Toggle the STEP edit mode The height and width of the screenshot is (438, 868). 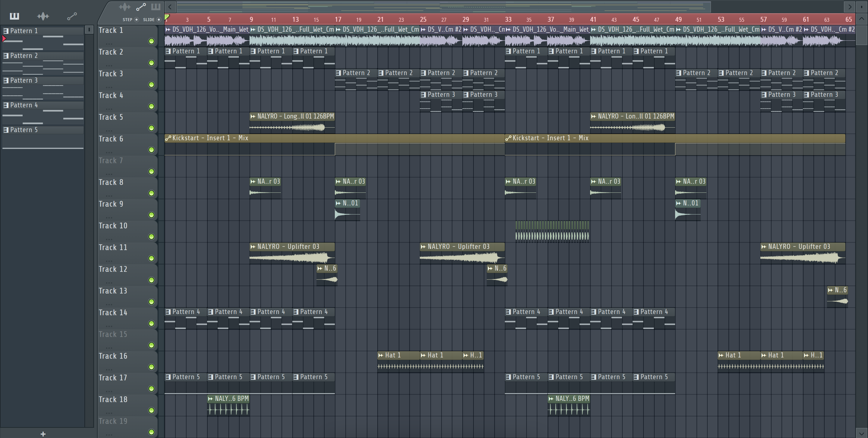(x=137, y=20)
